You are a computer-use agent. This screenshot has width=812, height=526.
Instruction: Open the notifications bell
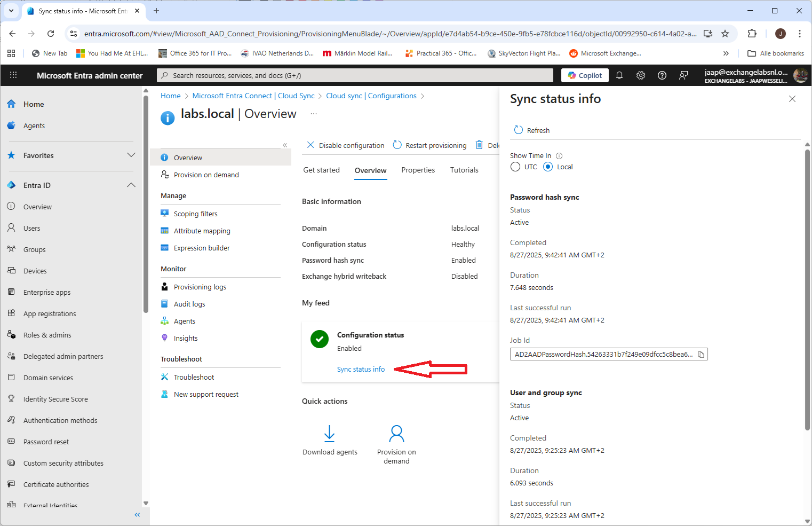click(x=619, y=75)
